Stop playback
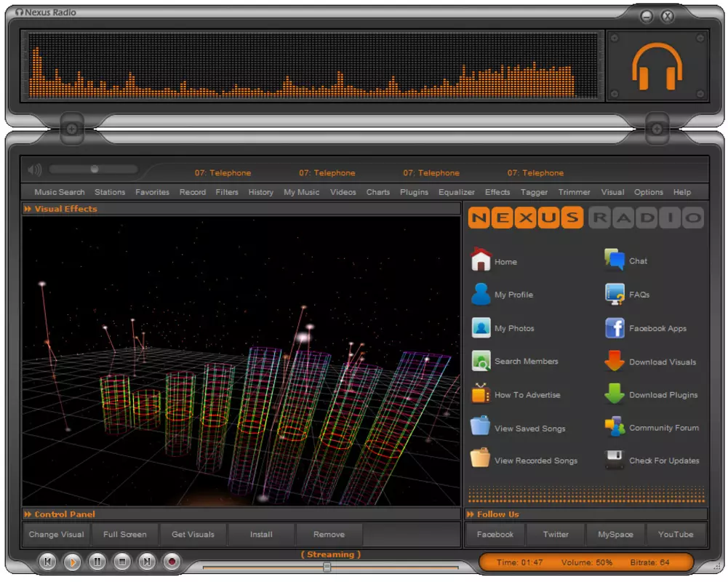Viewport: 728px width, 582px height. pyautogui.click(x=122, y=562)
